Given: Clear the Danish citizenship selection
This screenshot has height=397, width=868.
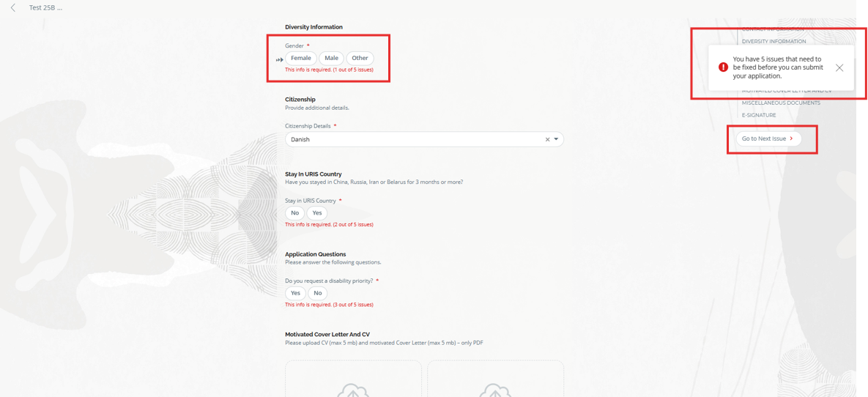Looking at the screenshot, I should click(x=547, y=139).
